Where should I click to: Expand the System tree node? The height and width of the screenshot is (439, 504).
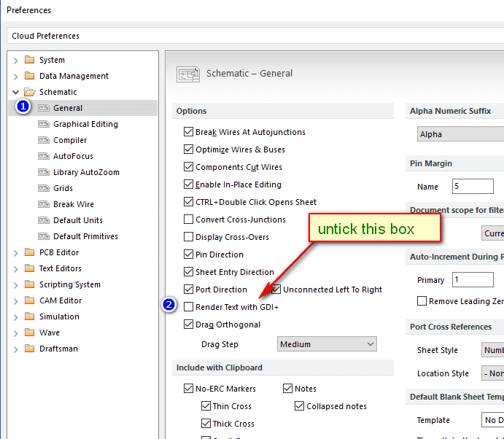point(16,60)
